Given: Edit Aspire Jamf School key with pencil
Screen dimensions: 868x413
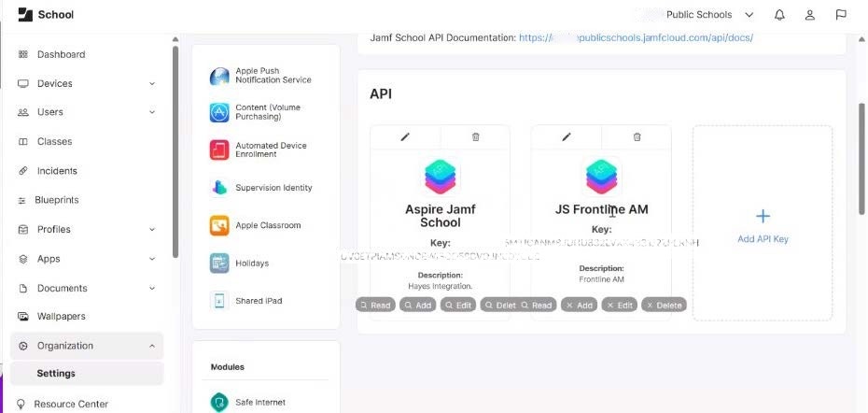Looking at the screenshot, I should 405,137.
